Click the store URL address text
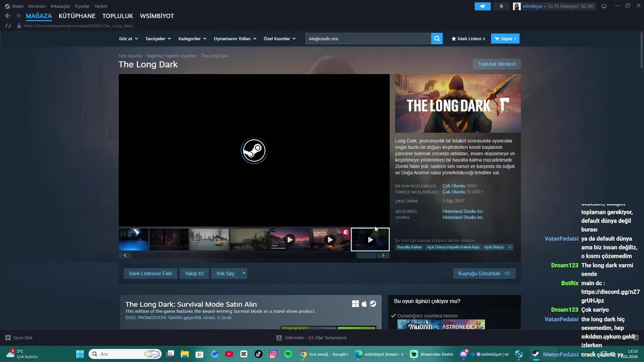Viewport: 644px width, 362px height. 78,26
